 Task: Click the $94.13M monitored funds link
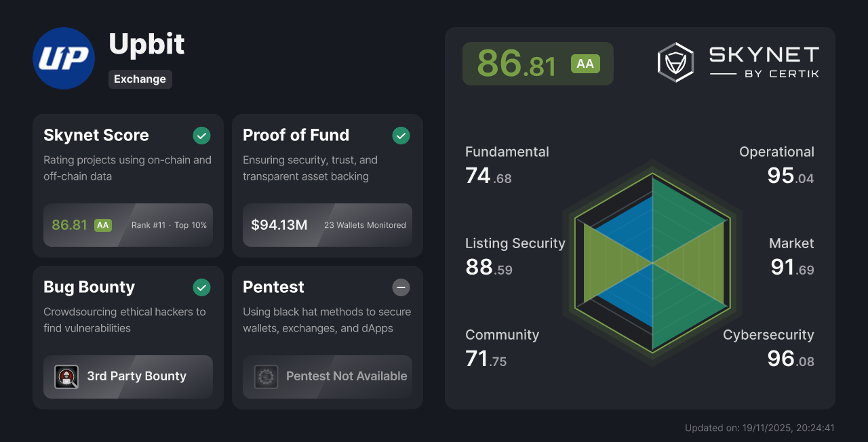279,224
